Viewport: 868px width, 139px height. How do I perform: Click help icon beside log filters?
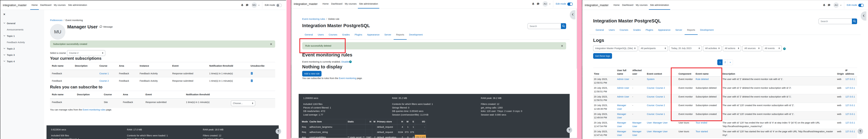pyautogui.click(x=784, y=49)
